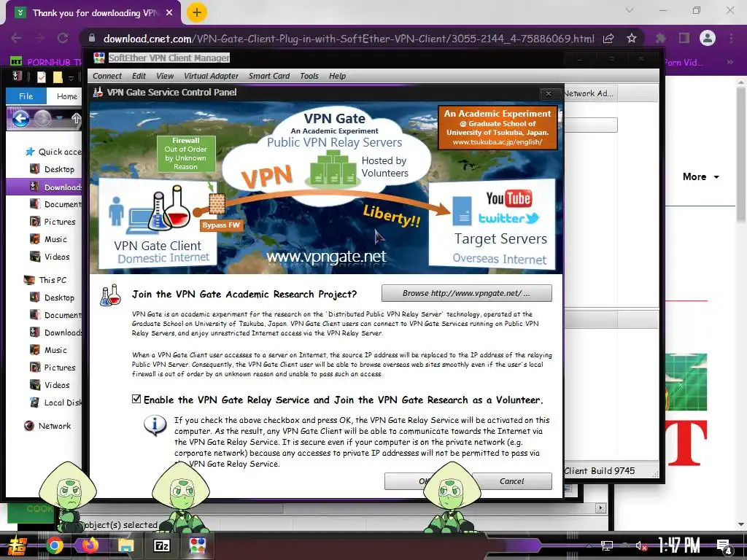
Task: Click the Quick access star icon
Action: point(29,152)
